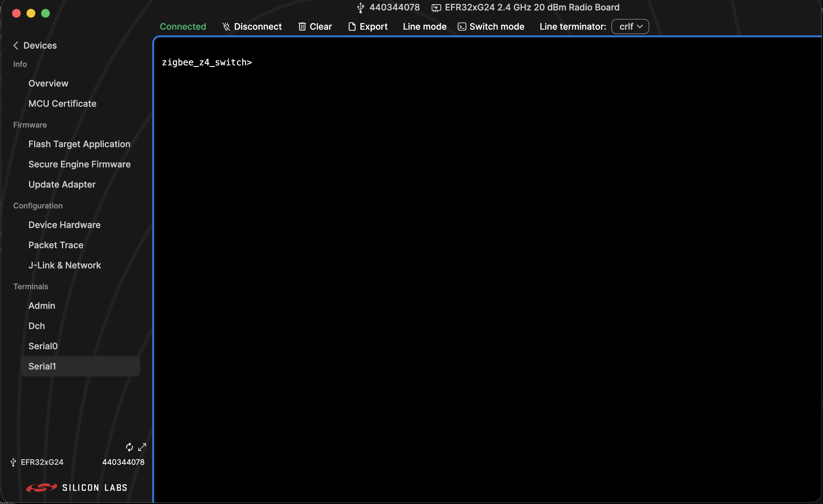Image resolution: width=823 pixels, height=504 pixels.
Task: Click USB icon beside 440344078 in title bar
Action: [360, 7]
